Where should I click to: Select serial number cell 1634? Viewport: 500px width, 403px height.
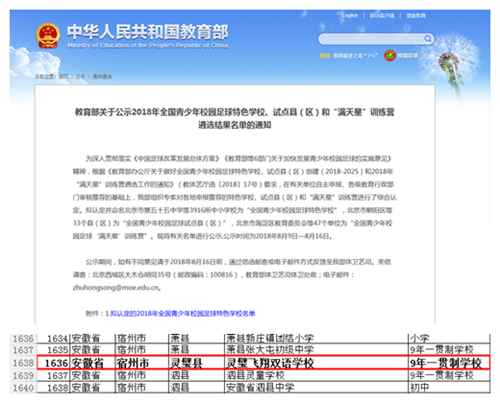(53, 339)
